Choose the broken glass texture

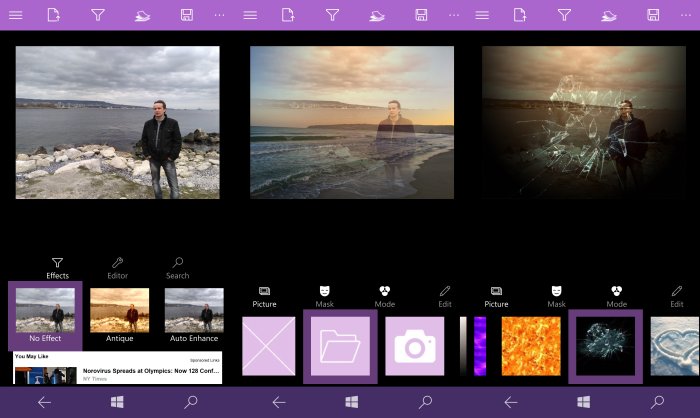(605, 346)
